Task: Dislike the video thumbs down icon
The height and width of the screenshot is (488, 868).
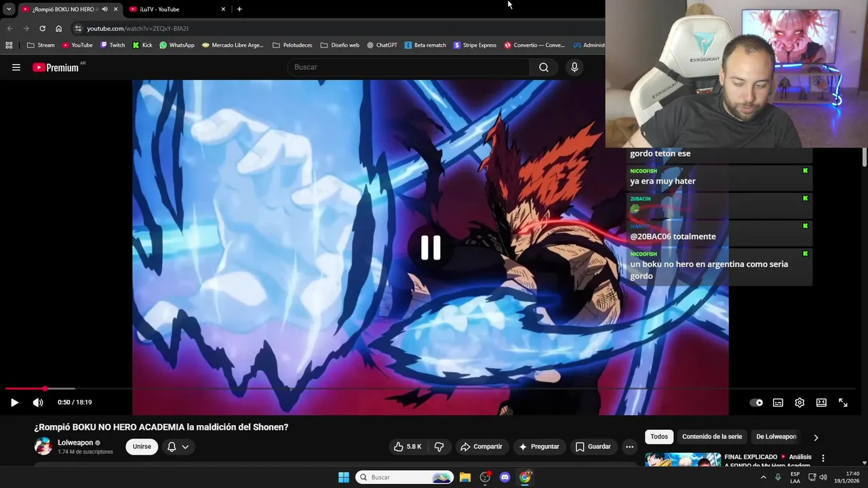Action: 439,447
